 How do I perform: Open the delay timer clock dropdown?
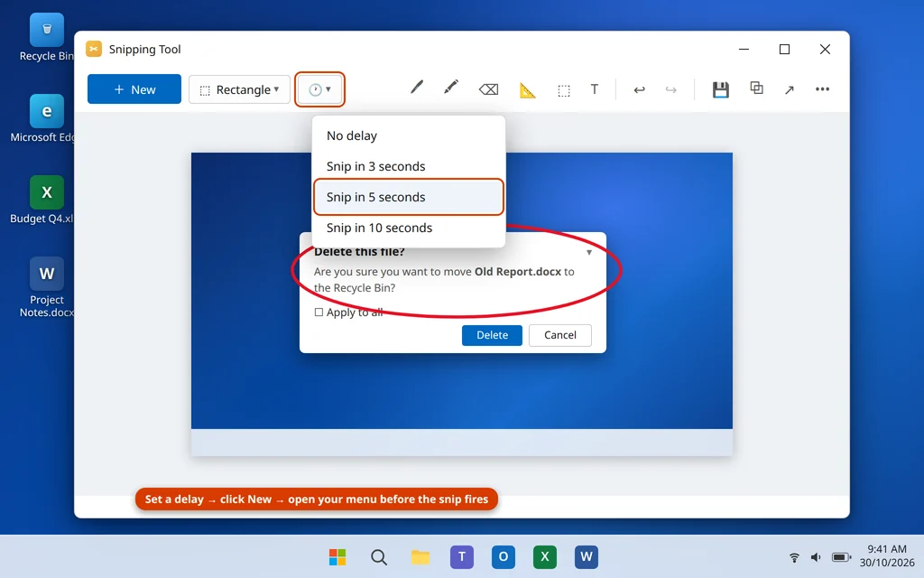click(319, 89)
